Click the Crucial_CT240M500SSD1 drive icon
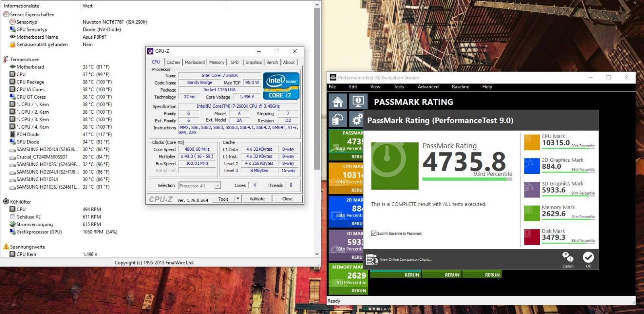This screenshot has width=644, height=314. click(x=12, y=157)
